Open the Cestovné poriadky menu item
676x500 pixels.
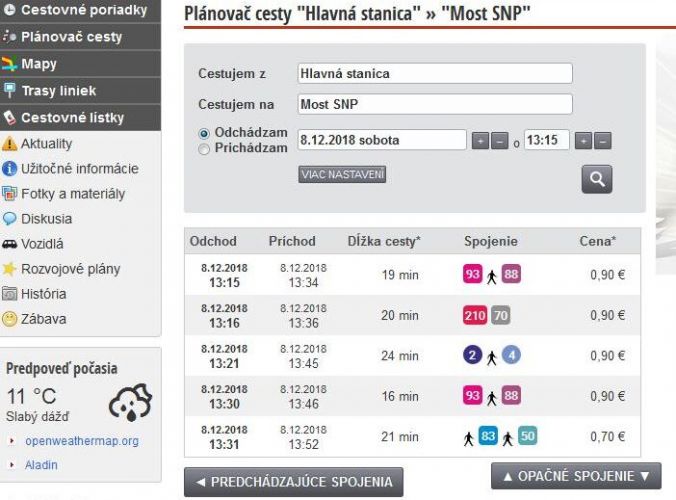point(80,10)
